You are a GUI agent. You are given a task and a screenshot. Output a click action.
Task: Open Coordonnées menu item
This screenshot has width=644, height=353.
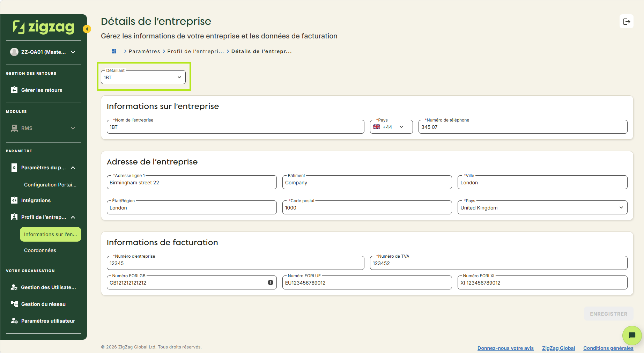tap(40, 250)
